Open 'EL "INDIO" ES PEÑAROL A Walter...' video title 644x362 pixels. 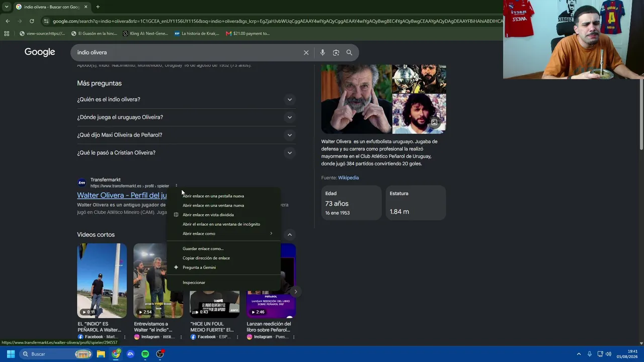(x=100, y=327)
